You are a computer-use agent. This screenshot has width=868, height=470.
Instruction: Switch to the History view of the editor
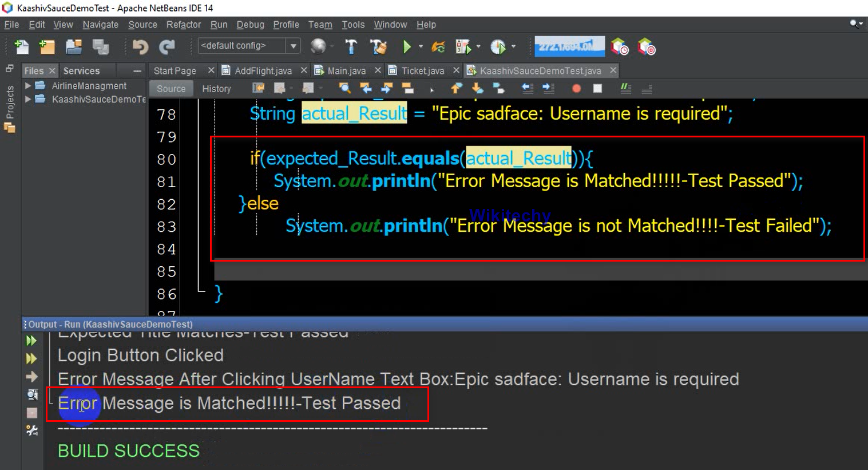tap(216, 88)
